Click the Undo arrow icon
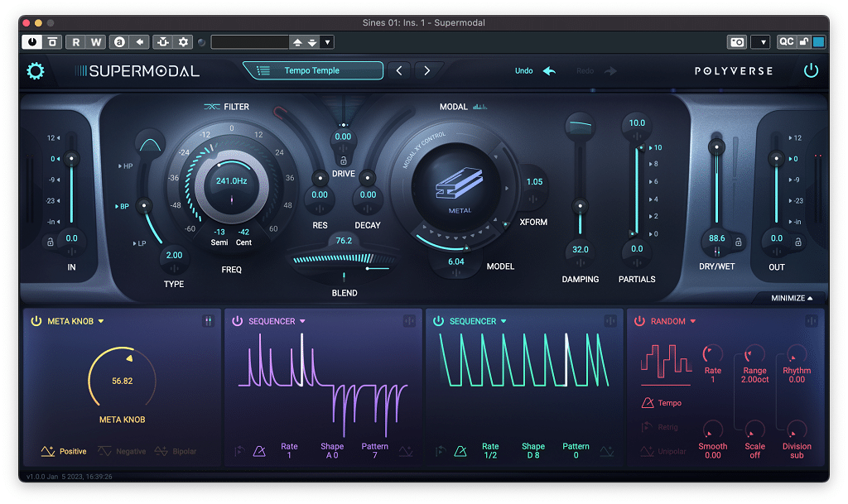The width and height of the screenshot is (848, 504). (550, 71)
